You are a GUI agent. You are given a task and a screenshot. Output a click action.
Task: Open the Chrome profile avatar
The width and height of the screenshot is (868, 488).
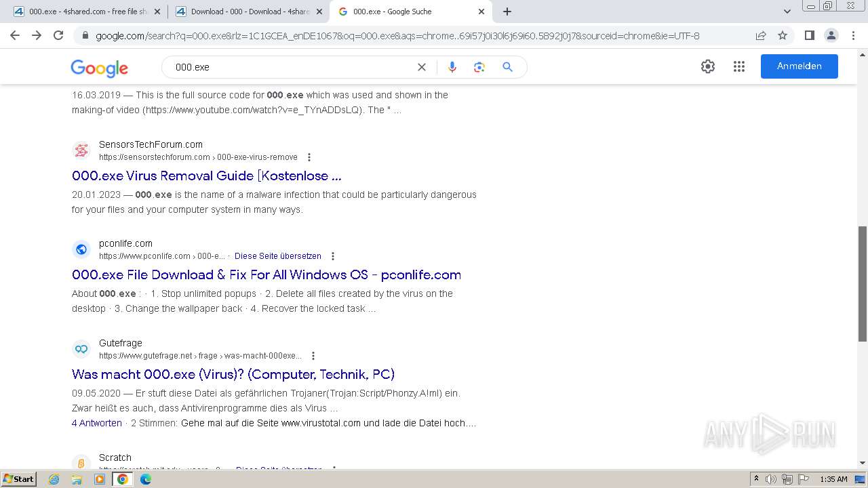(831, 35)
